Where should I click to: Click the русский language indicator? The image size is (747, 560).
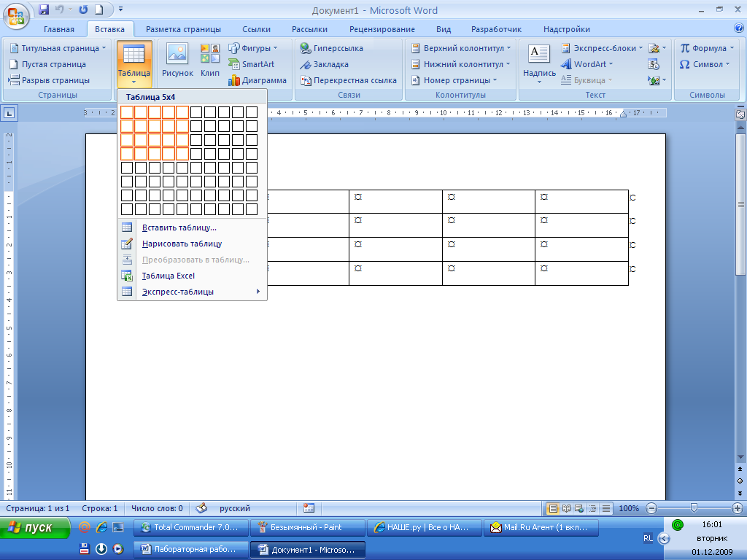point(235,508)
